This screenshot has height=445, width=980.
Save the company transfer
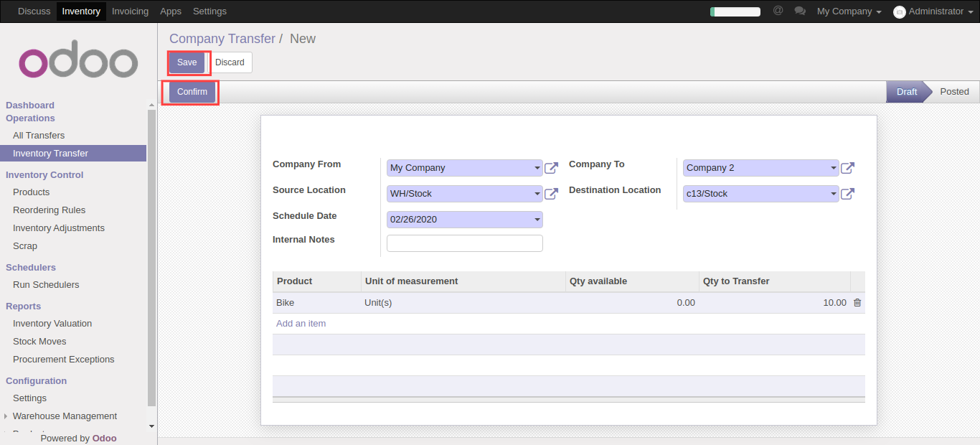[x=187, y=62]
